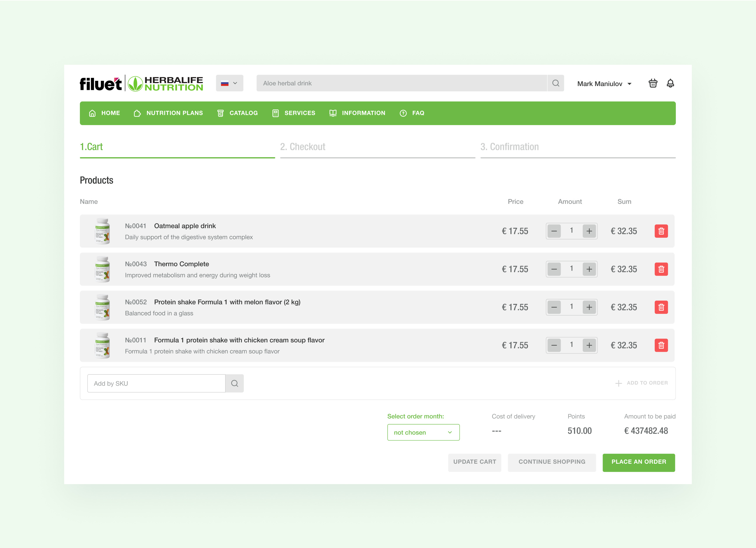The height and width of the screenshot is (548, 756).
Task: Focus the Add by SKU field
Action: point(156,383)
